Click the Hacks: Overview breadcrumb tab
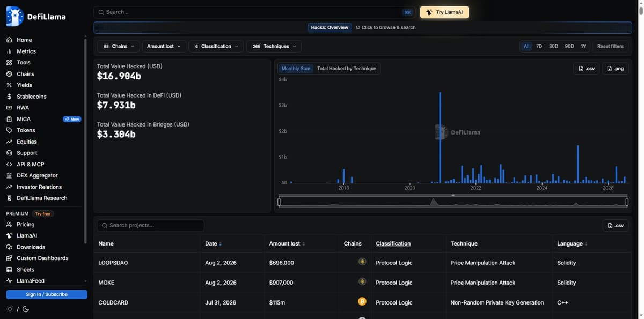This screenshot has height=319, width=644. point(330,27)
